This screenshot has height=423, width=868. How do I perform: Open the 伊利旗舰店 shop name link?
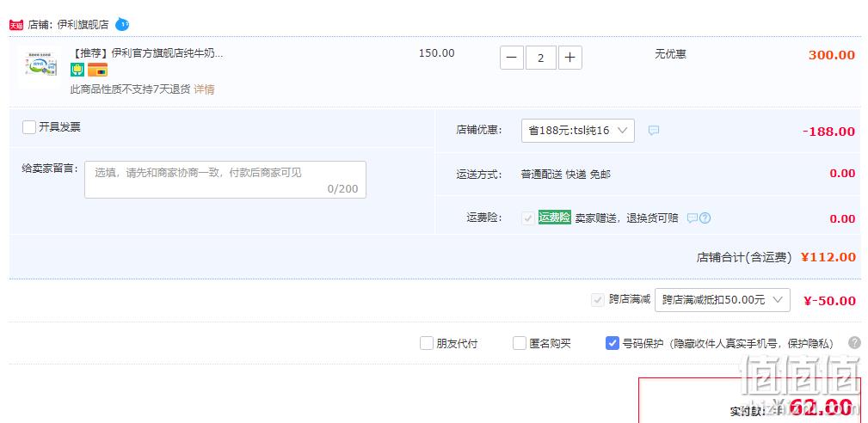[83, 25]
